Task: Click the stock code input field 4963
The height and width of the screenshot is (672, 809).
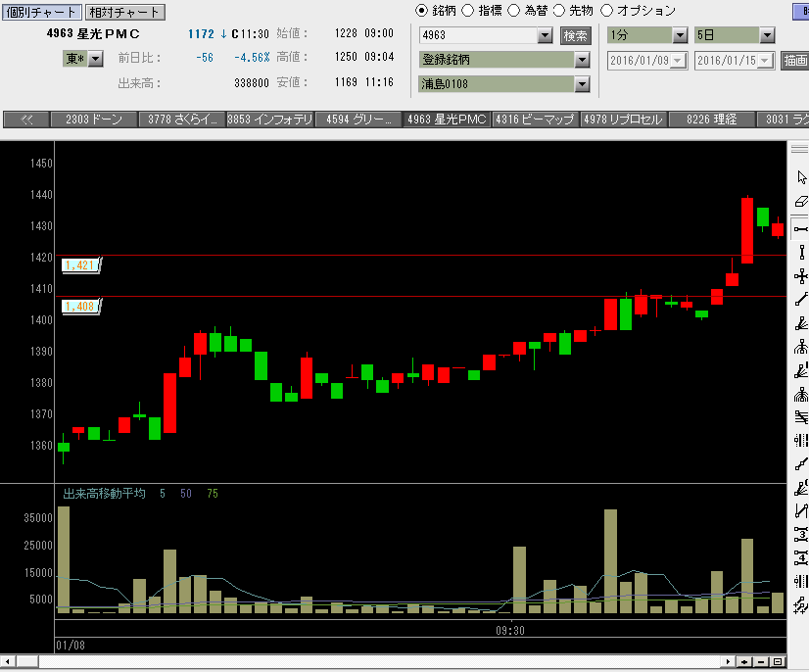Action: 479,35
